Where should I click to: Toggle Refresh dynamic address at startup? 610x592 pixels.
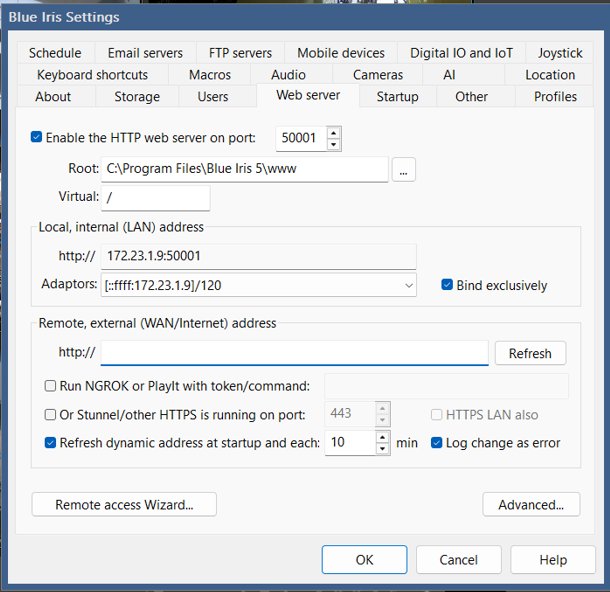click(x=50, y=443)
